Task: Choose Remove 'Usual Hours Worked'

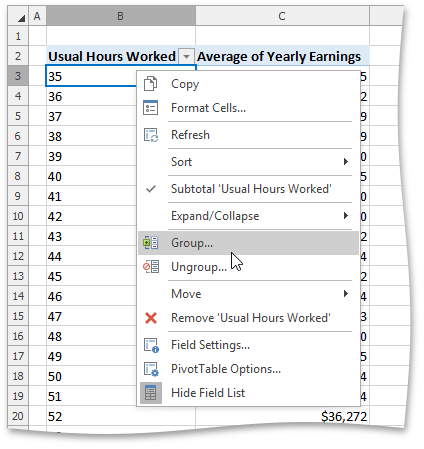Action: tap(248, 318)
